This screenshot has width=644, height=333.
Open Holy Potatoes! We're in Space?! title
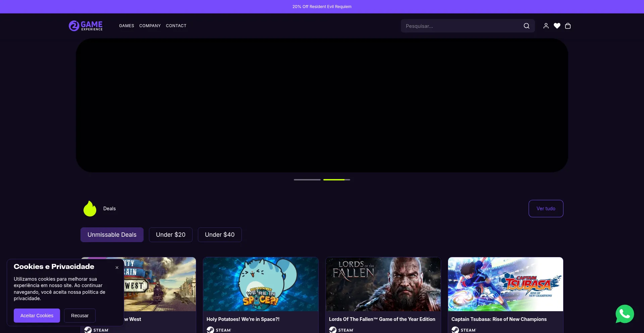243,319
